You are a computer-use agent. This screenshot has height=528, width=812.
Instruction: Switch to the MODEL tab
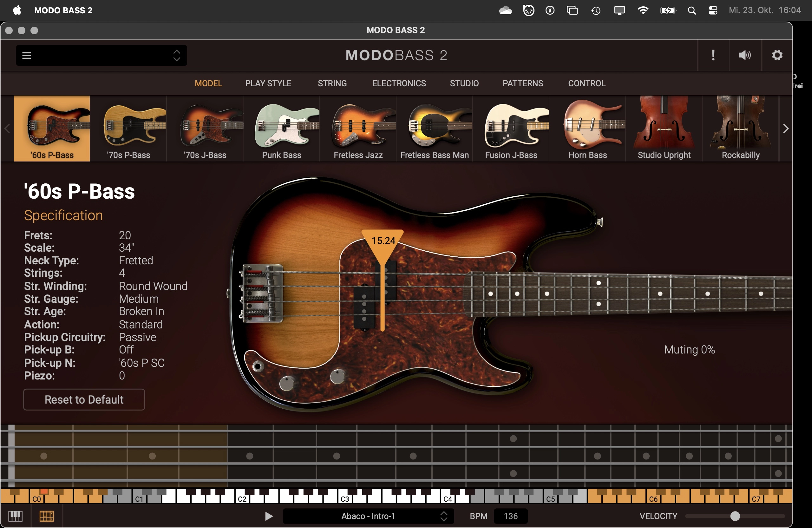tap(208, 83)
